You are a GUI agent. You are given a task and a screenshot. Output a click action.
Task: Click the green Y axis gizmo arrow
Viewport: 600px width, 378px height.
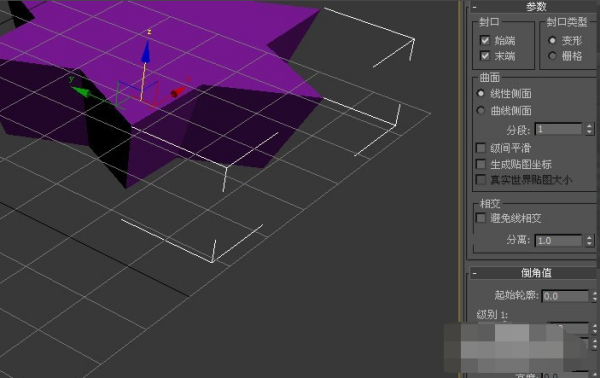click(82, 92)
